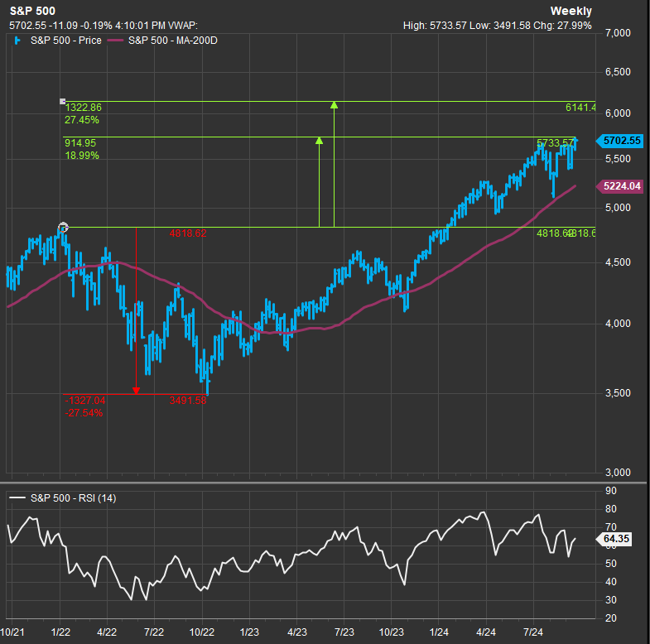Click the Weekly interval label
The height and width of the screenshot is (644, 650).
point(571,12)
